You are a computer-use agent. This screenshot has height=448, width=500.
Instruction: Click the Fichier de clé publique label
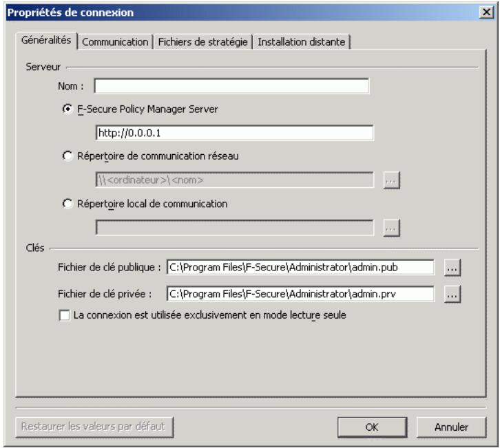[109, 267]
